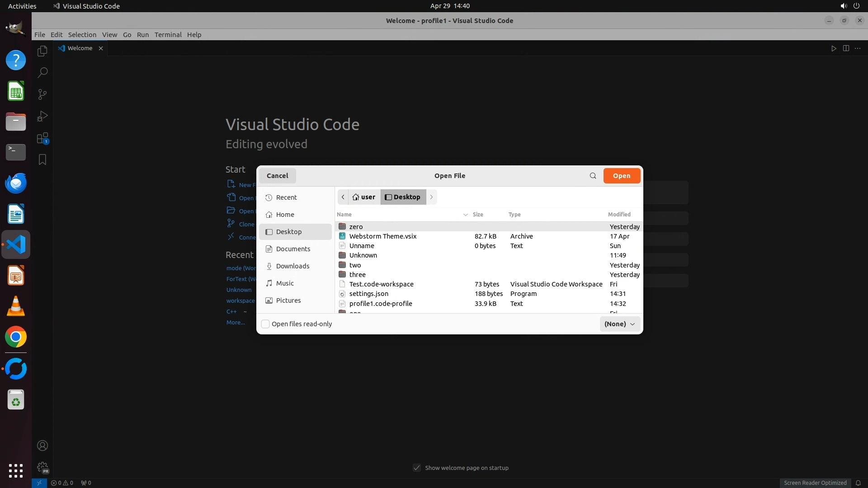Viewport: 868px width, 488px height.
Task: Click the Name column sort arrow
Action: (465, 215)
